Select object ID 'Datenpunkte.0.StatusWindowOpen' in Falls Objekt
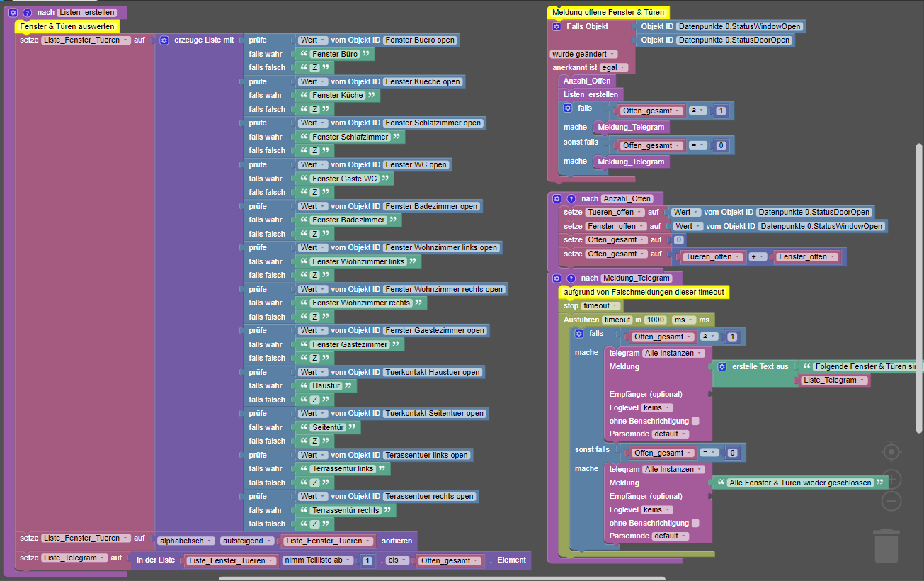924x581 pixels. click(x=740, y=26)
